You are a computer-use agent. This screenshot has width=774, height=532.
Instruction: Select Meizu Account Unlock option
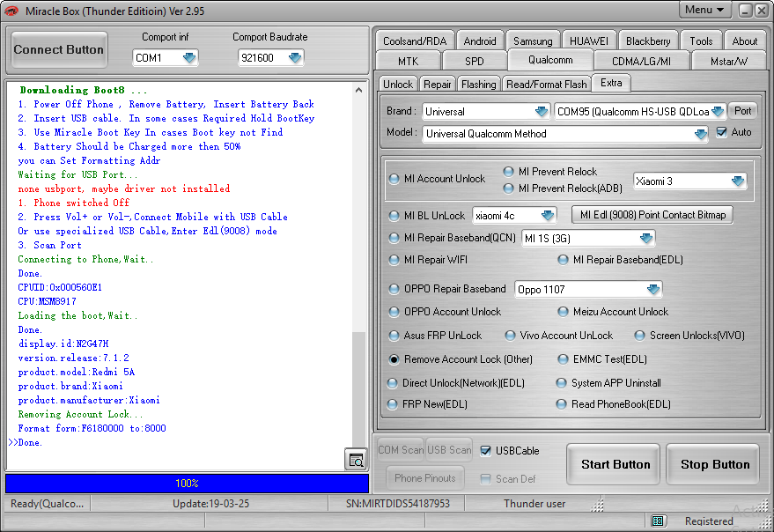click(x=613, y=312)
